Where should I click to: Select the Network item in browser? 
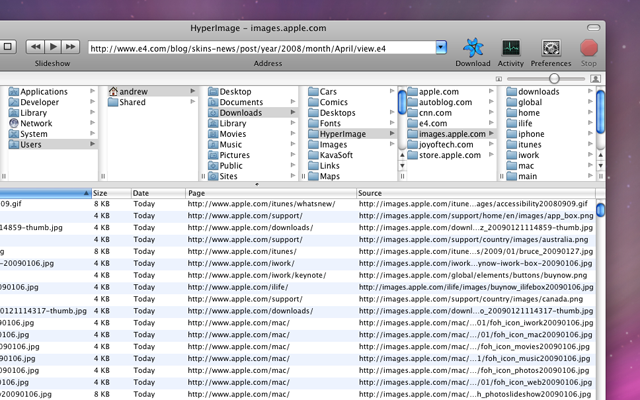pyautogui.click(x=37, y=123)
